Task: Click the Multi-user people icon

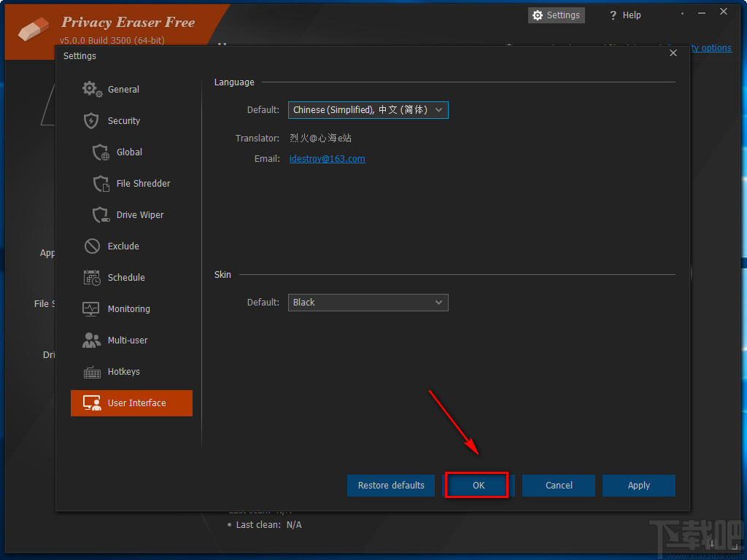Action: 91,340
